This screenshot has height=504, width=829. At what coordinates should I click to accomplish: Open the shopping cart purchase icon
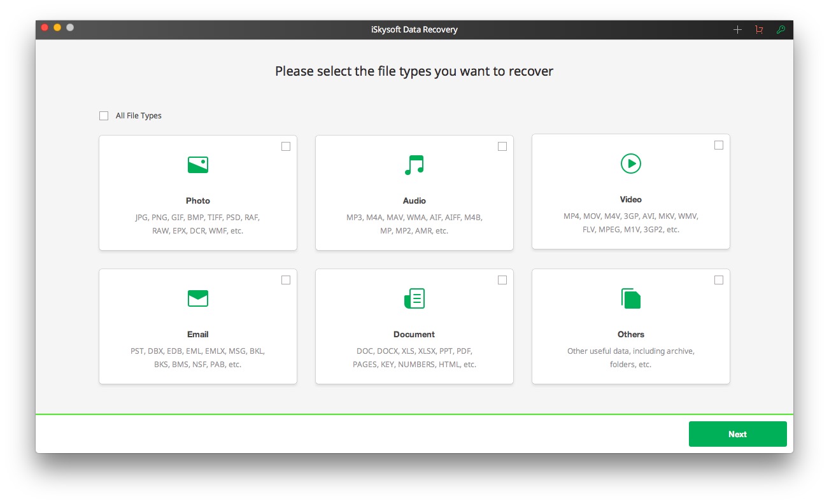759,30
